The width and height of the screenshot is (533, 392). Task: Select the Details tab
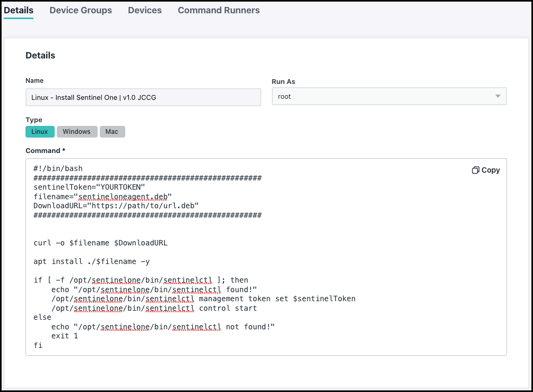click(x=19, y=10)
